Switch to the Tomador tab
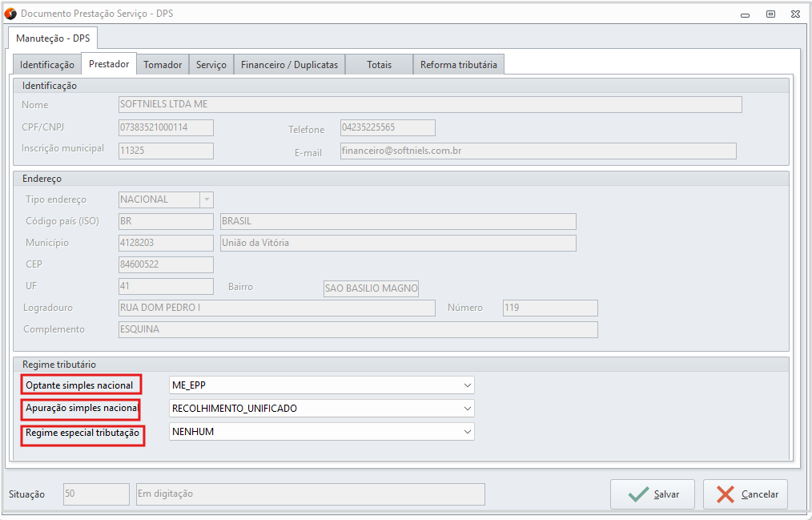Screen dimensions: 812x520 point(163,65)
